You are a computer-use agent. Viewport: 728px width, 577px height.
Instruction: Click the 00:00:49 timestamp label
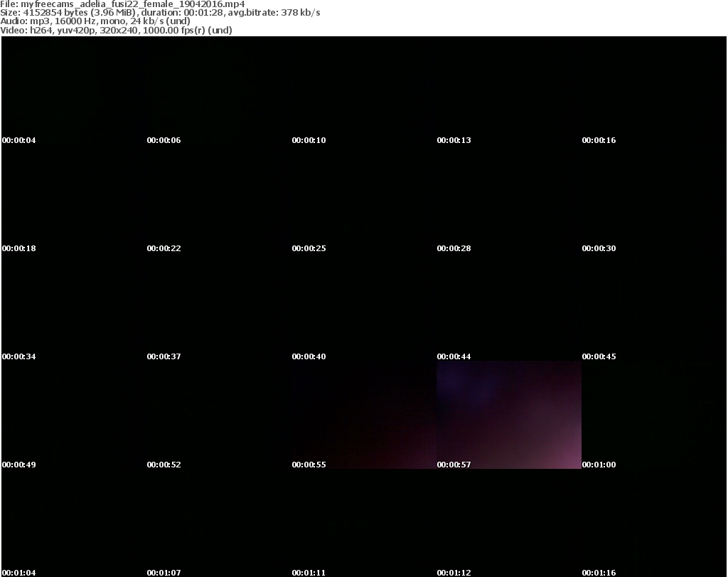click(18, 465)
